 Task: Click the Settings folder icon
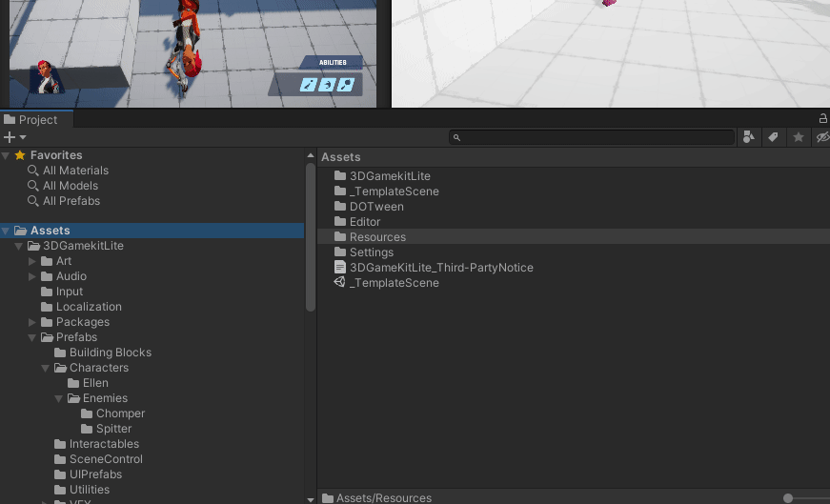pyautogui.click(x=340, y=252)
